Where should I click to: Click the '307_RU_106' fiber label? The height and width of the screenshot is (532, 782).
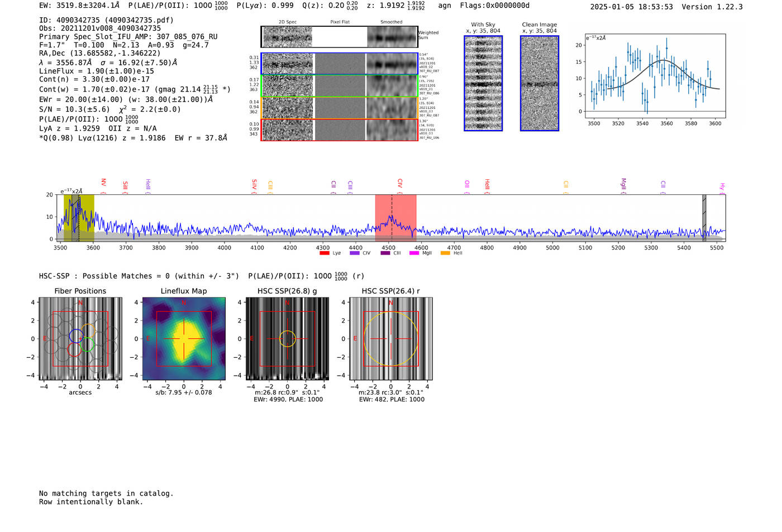click(429, 138)
